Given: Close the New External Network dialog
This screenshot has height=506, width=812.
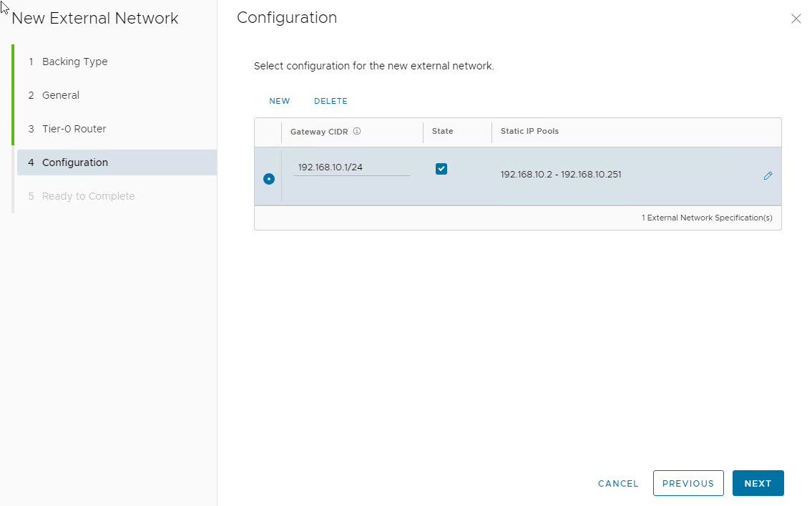Looking at the screenshot, I should [x=796, y=19].
